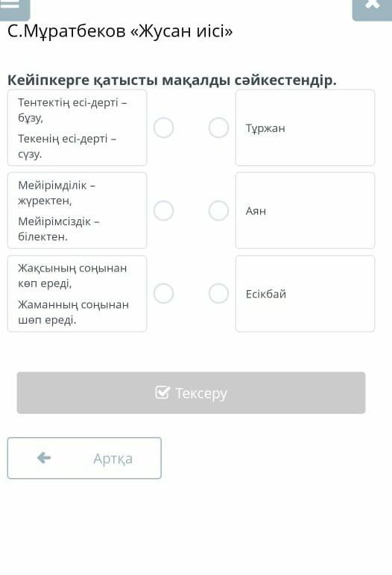The height and width of the screenshot is (575, 392).
Task: Click the Мейірімділік жүректен proverb card
Action: click(77, 210)
